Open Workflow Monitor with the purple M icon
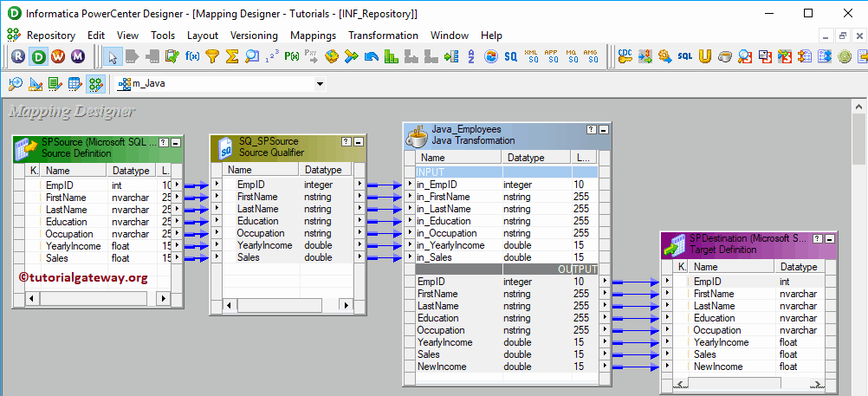 click(78, 56)
